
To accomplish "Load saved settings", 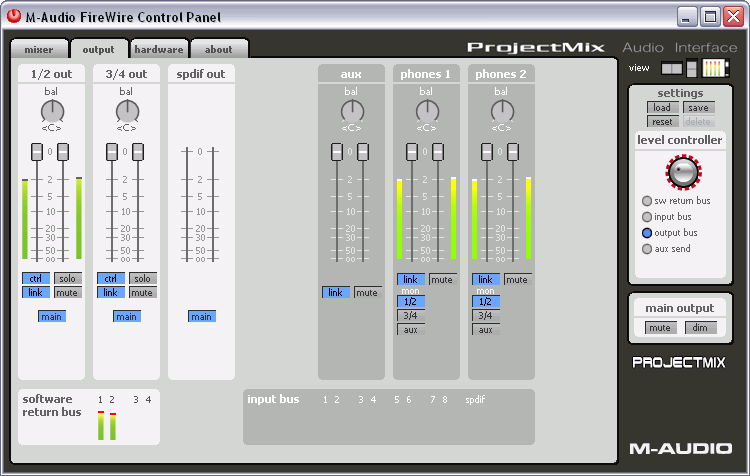I will coord(662,108).
